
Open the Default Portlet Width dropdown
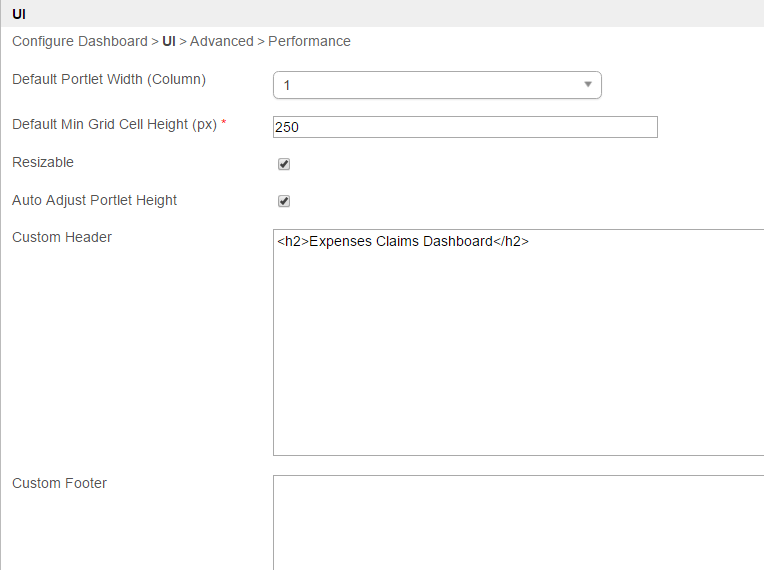436,85
